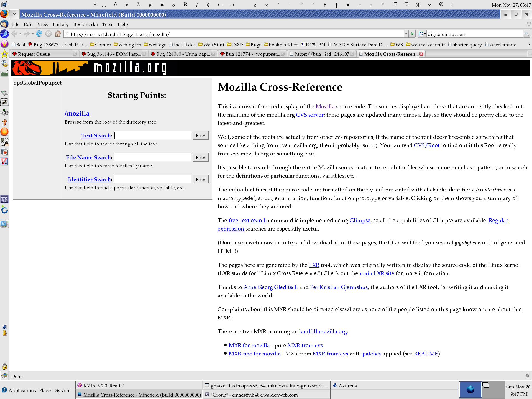The width and height of the screenshot is (532, 399).
Task: Open the CVS server link
Action: (310, 115)
